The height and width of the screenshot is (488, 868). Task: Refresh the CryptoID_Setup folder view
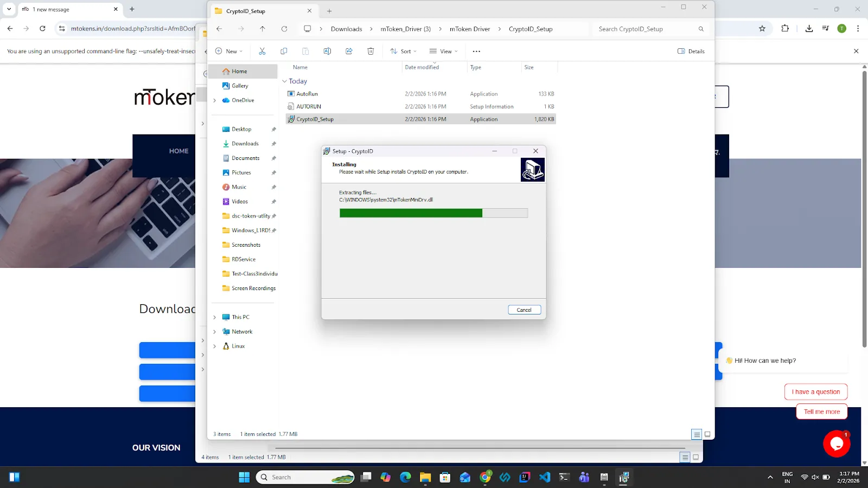click(284, 29)
